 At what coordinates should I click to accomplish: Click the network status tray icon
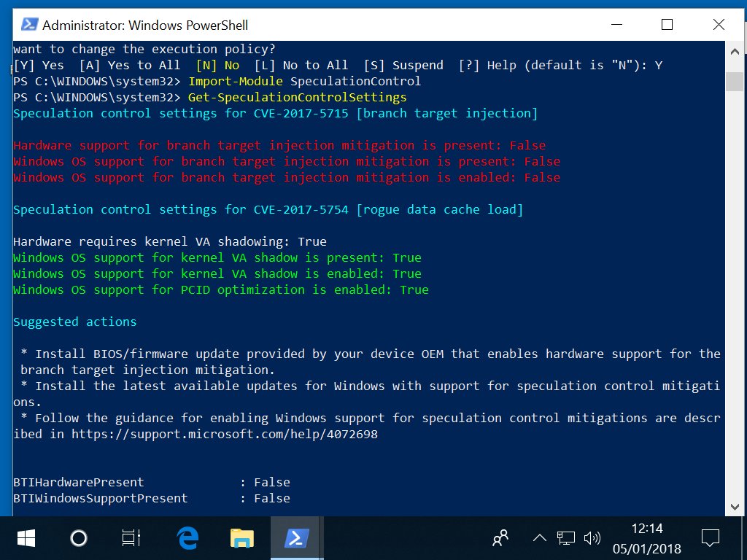click(565, 538)
